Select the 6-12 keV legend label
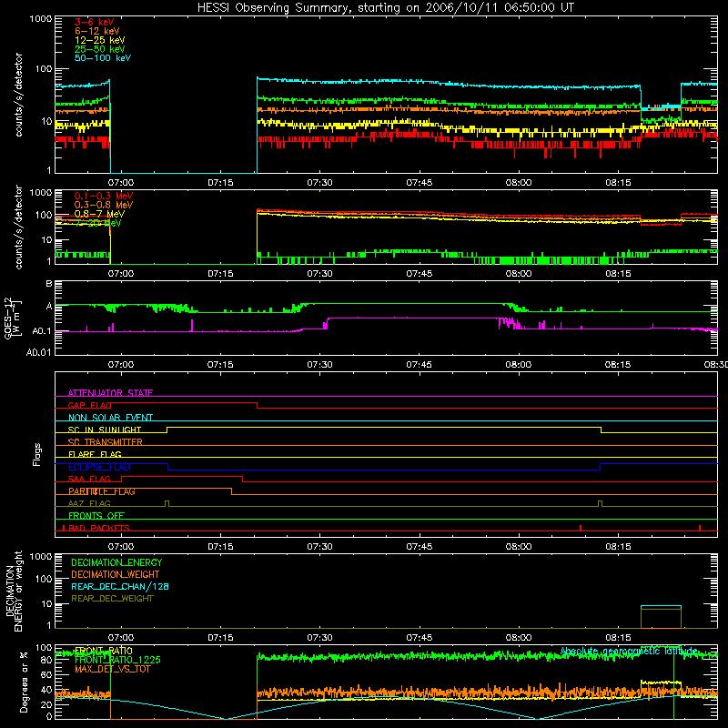This screenshot has height=728, width=728. [96, 31]
